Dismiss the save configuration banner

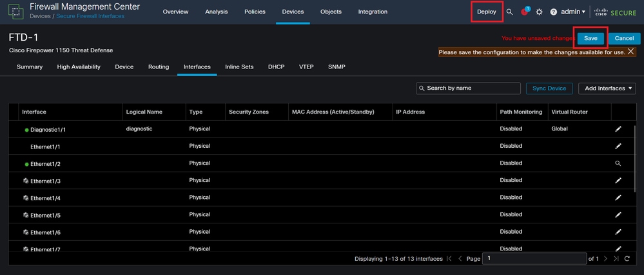[631, 52]
